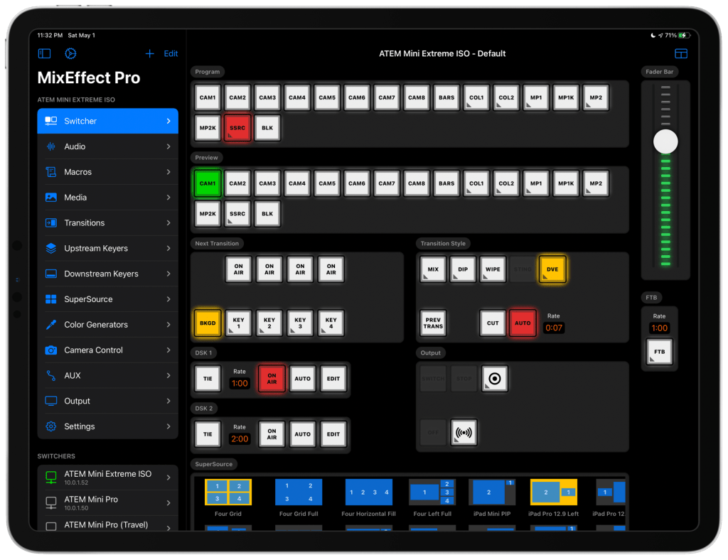Toggle TIE for Downstream Keyer 1
728x560 pixels.
[208, 378]
